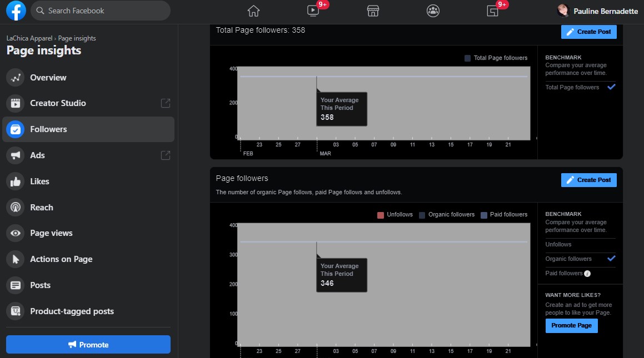Click the Facebook logo icon
The width and height of the screenshot is (644, 358).
16,11
